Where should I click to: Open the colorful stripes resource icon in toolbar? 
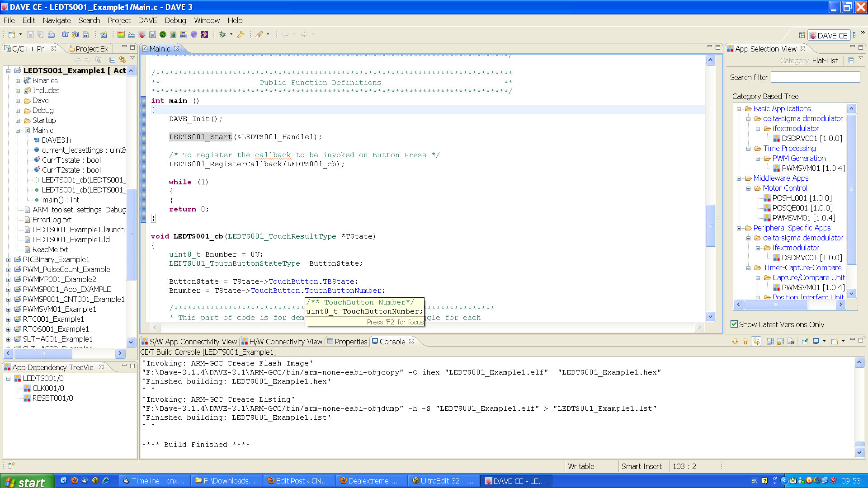click(121, 34)
